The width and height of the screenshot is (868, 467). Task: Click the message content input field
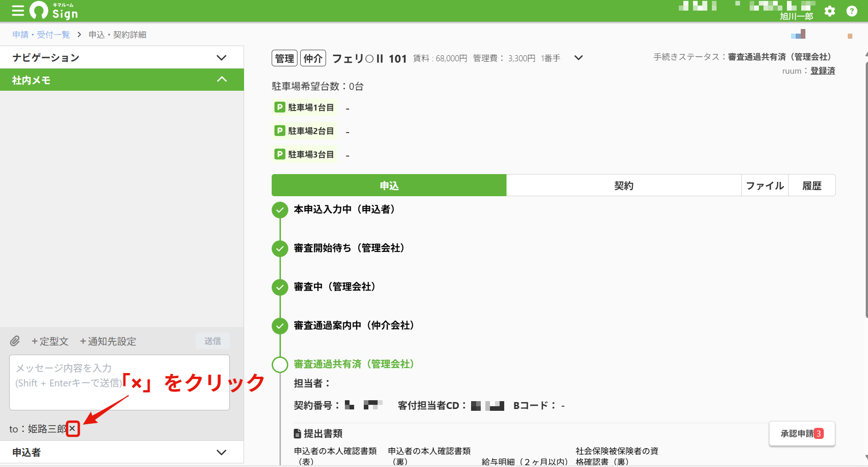click(119, 382)
